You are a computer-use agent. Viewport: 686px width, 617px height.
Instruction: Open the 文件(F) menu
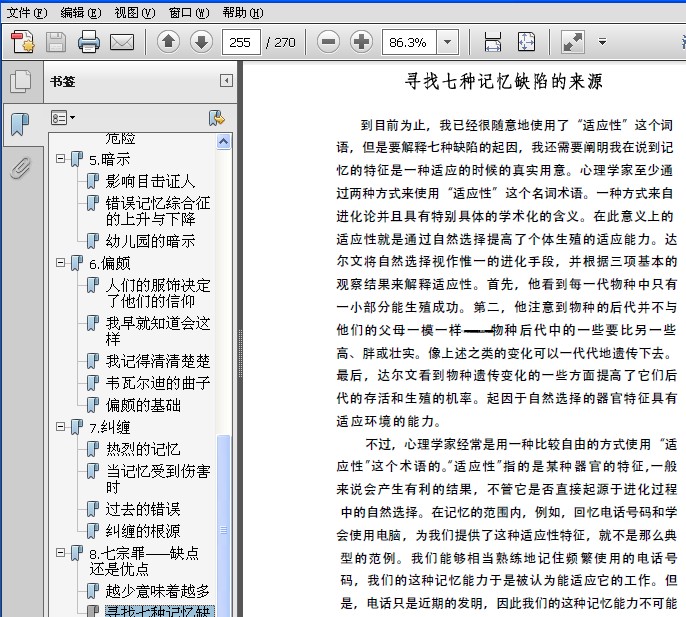27,13
